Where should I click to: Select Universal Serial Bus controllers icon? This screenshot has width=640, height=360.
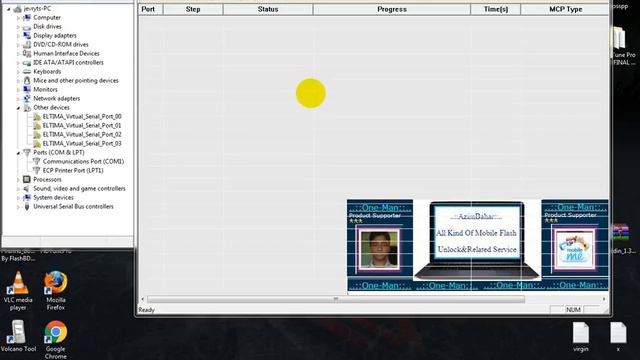click(27, 206)
